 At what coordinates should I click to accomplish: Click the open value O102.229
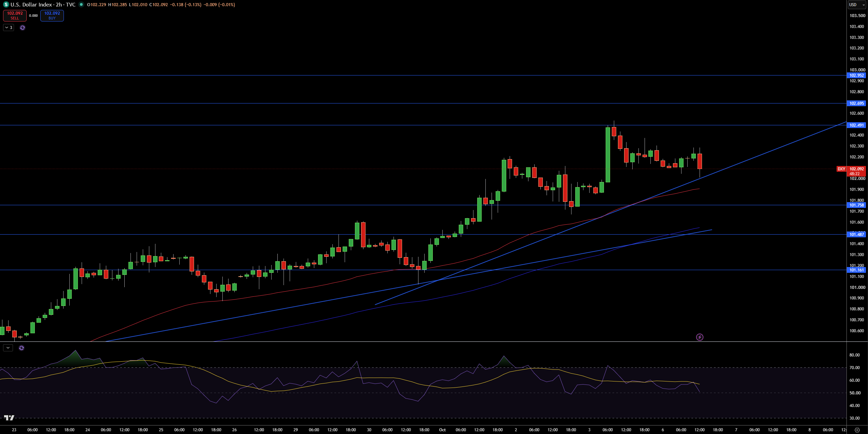point(96,5)
